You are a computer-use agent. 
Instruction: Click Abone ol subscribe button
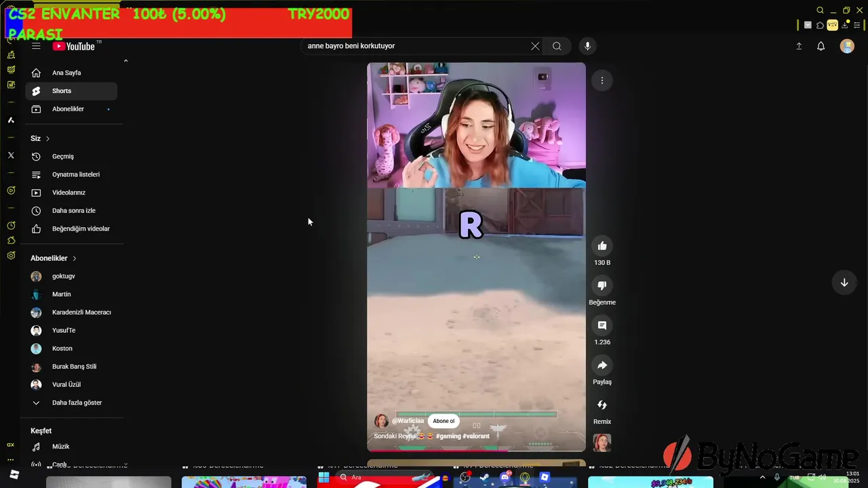(x=443, y=421)
